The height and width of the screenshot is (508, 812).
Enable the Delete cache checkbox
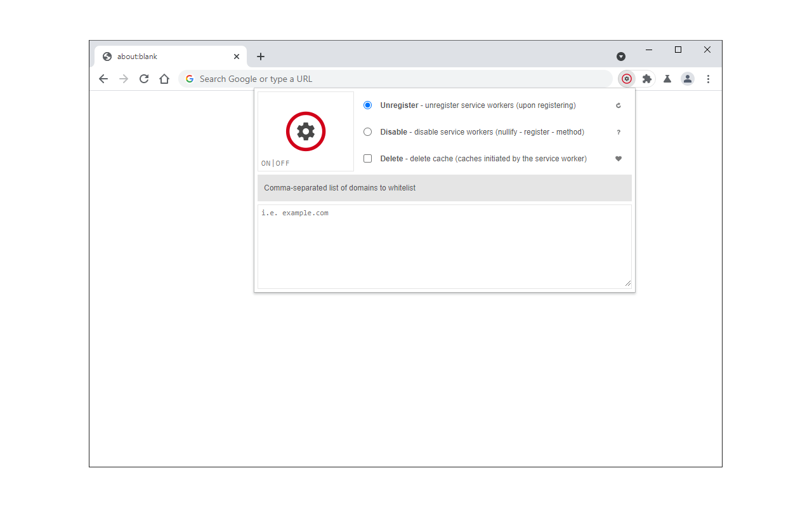click(x=367, y=159)
